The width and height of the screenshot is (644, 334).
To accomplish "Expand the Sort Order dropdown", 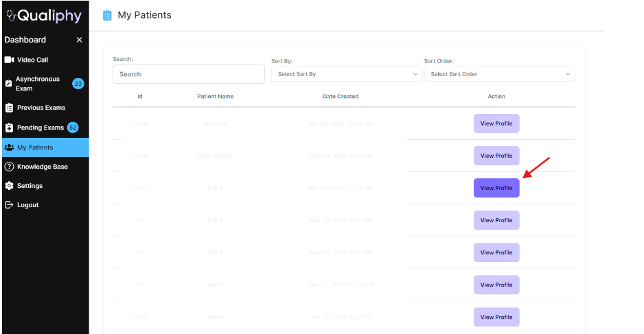I will 499,74.
